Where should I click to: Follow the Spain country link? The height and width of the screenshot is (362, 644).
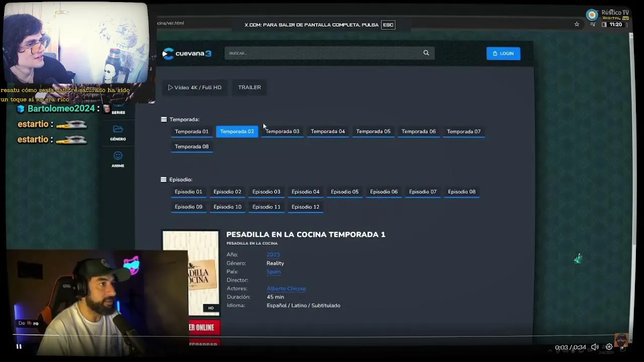point(274,272)
